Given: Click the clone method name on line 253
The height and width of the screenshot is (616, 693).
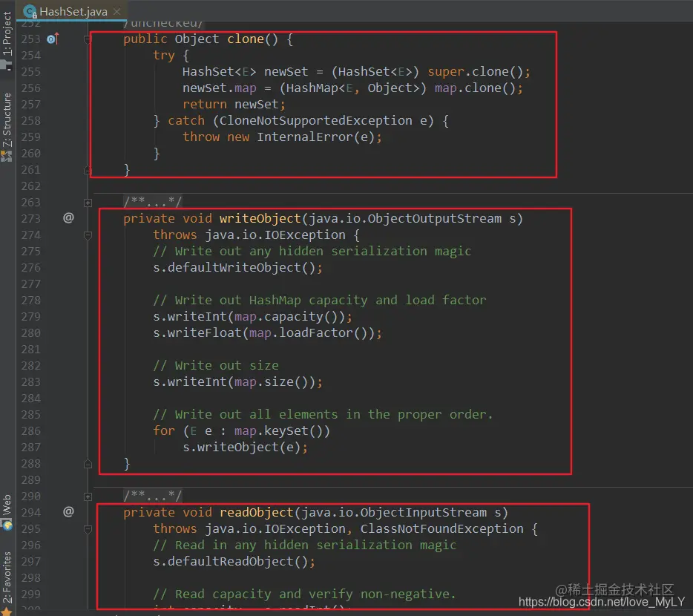Looking at the screenshot, I should click(246, 39).
